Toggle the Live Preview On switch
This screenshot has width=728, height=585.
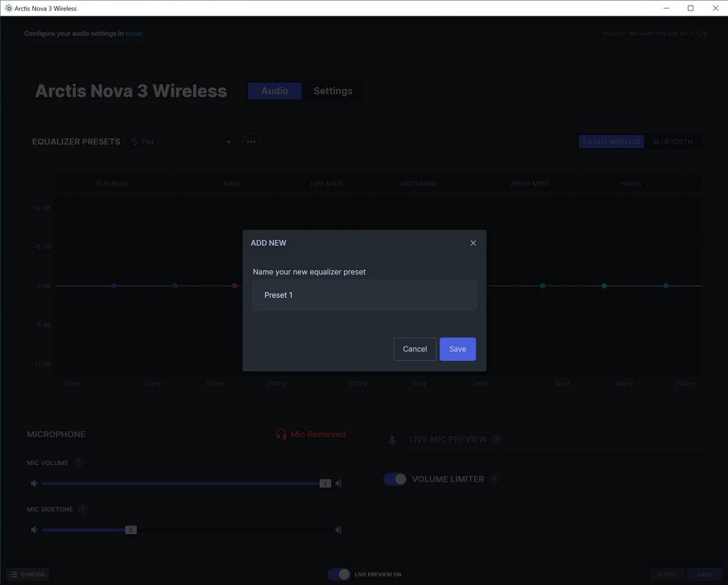pos(339,574)
